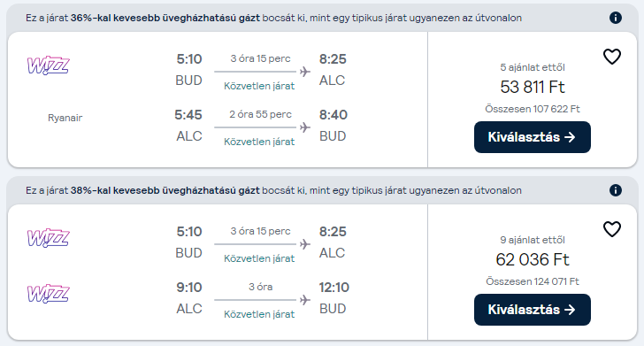The image size is (644, 346).
Task: Click Közvetlen járat under 3 óra return flight
Action: 259,314
